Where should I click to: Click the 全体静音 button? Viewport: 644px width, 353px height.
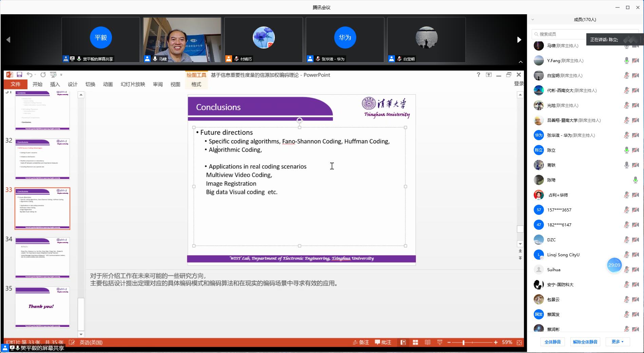tap(552, 342)
